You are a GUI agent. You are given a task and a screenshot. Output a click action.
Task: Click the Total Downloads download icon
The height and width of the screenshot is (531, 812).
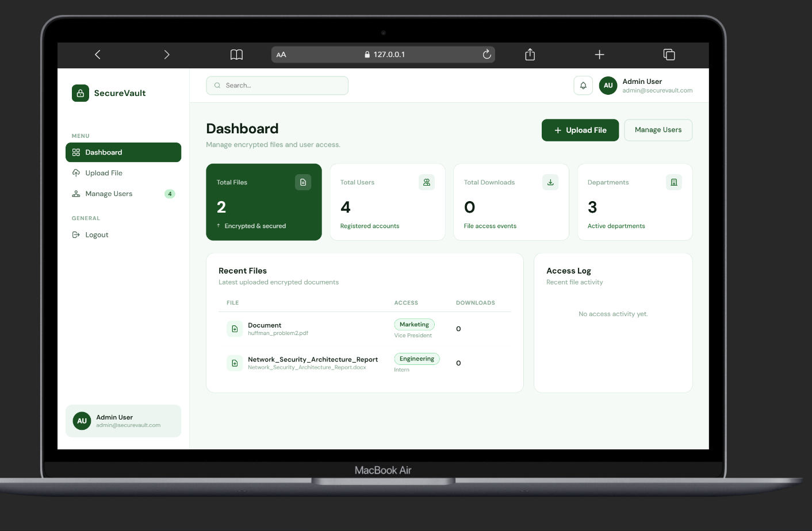(x=550, y=182)
